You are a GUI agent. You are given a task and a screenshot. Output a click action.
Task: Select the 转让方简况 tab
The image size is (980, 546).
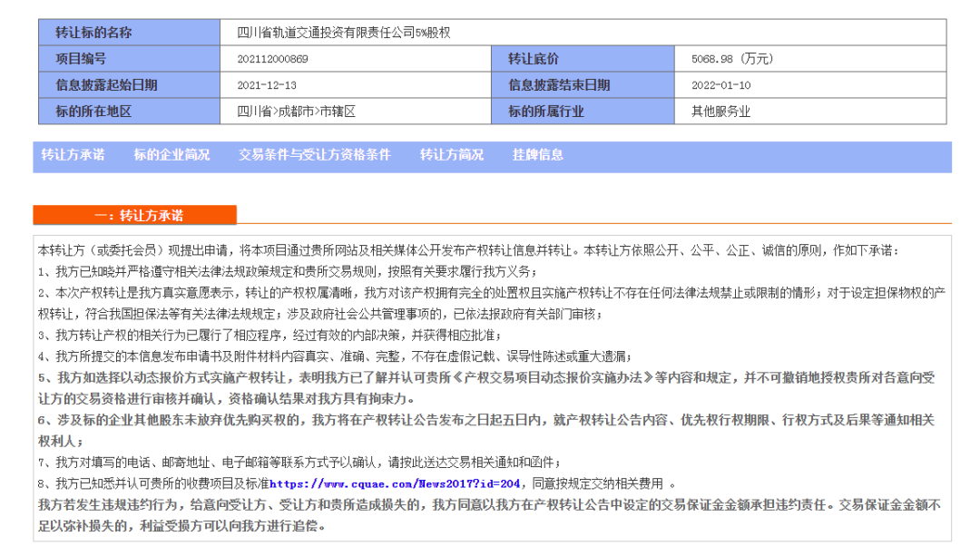(x=451, y=155)
